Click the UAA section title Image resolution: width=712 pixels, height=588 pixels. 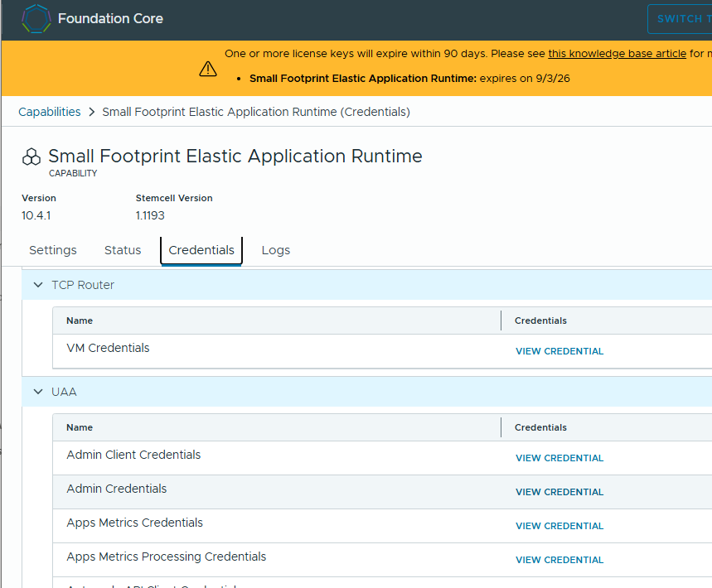click(x=64, y=392)
